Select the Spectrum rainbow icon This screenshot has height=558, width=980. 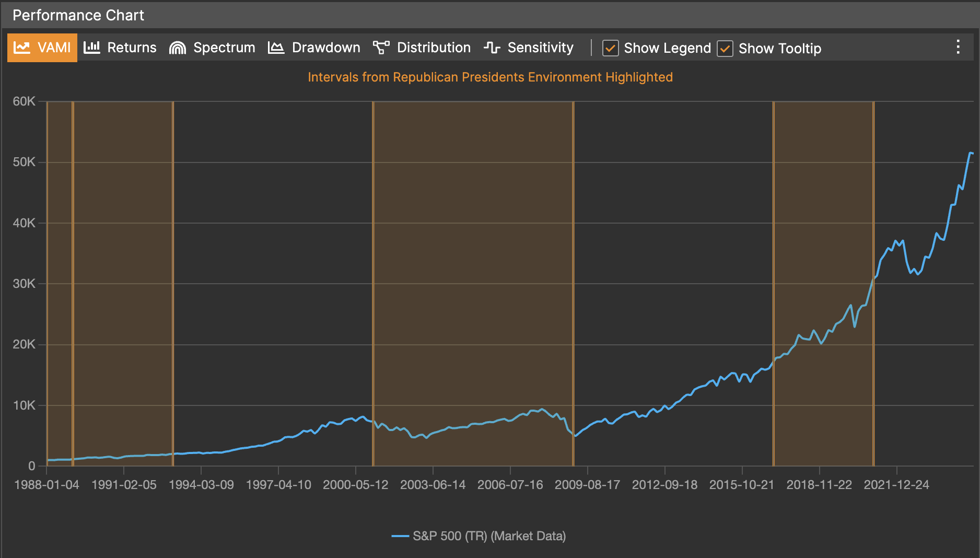pos(177,48)
